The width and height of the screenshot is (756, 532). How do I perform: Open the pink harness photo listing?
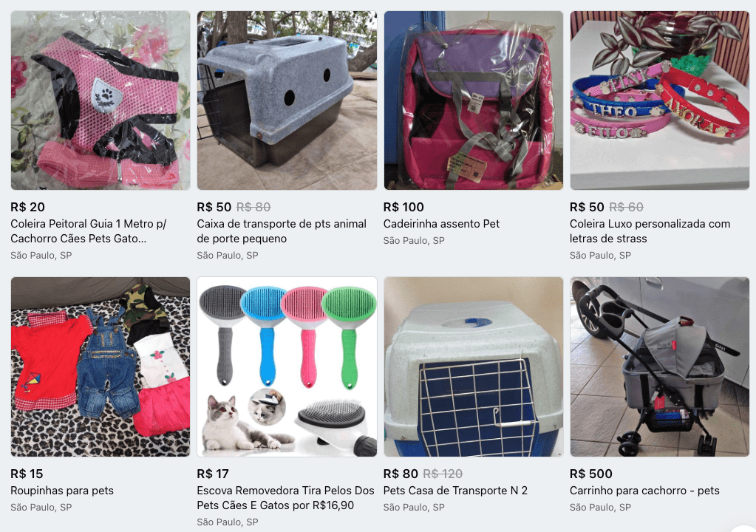101,100
